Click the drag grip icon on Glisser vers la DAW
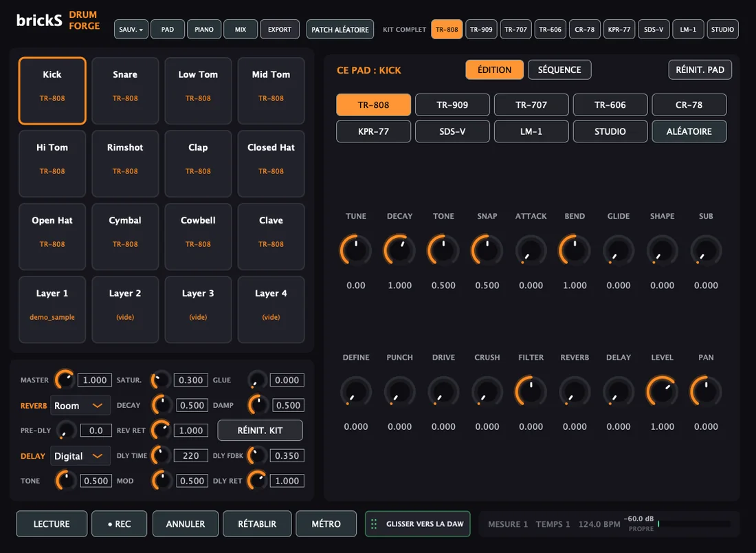 [374, 524]
